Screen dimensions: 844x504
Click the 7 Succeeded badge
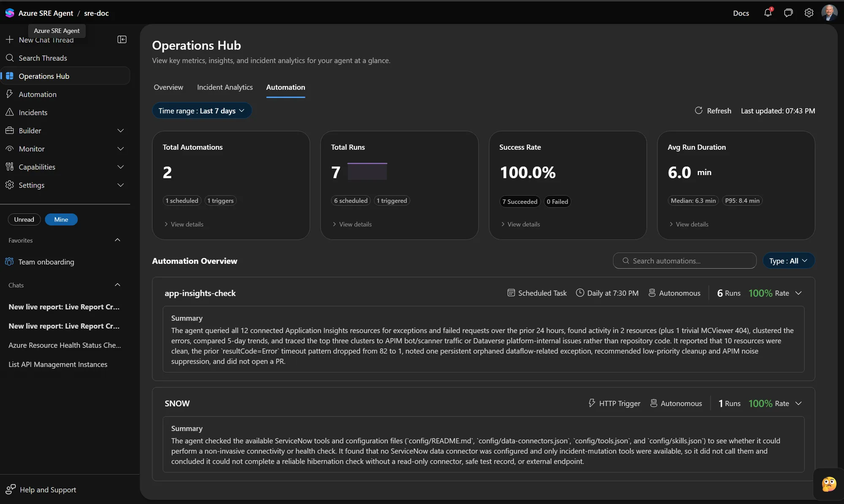pos(520,202)
